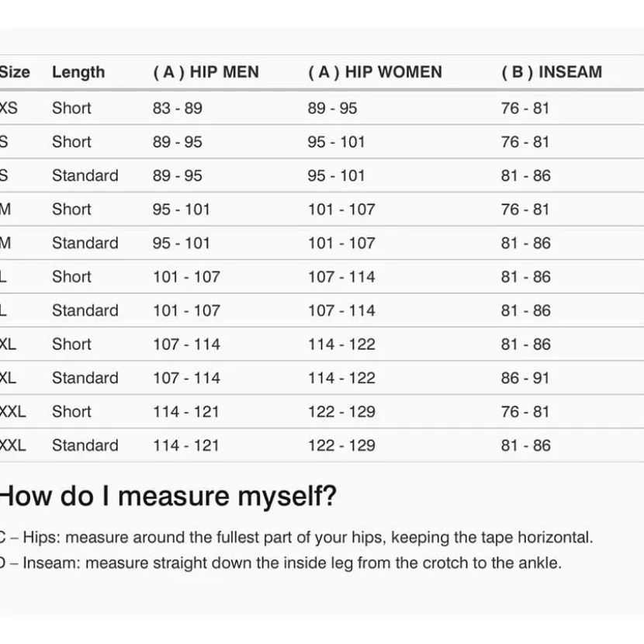Click the 'How do I measure myself?' heading
This screenshot has width=644, height=644.
pos(168,496)
